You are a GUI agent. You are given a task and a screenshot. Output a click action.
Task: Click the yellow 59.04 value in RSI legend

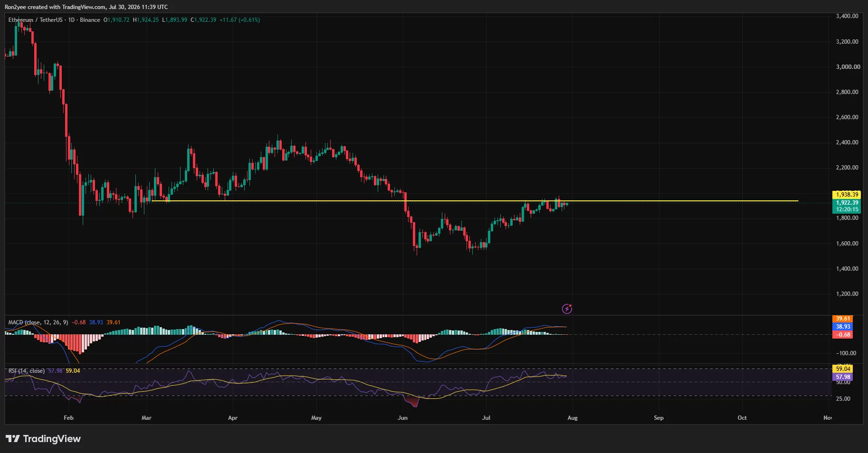click(73, 371)
